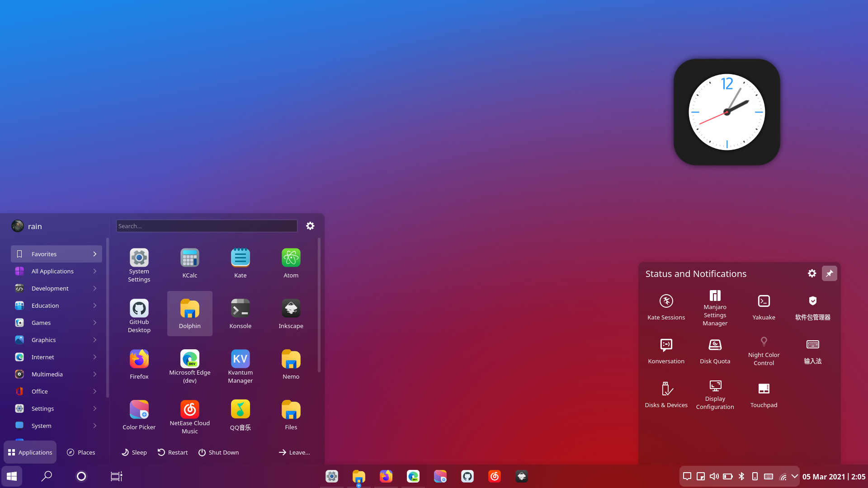Image resolution: width=868 pixels, height=488 pixels.
Task: Open Display Configuration
Action: point(715,395)
